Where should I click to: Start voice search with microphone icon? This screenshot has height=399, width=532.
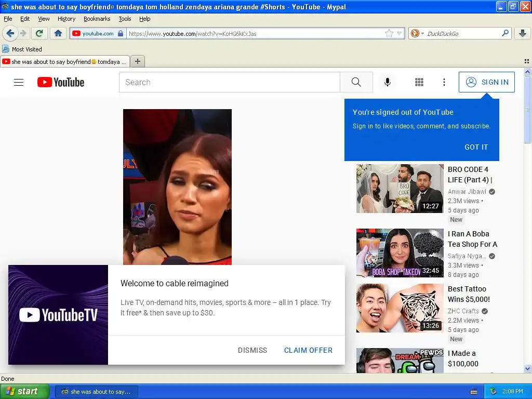tap(387, 82)
